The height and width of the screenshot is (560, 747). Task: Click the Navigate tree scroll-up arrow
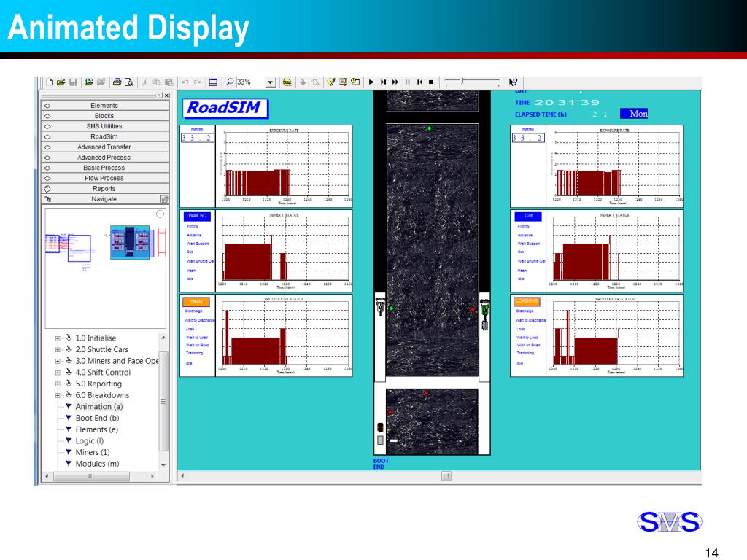click(x=163, y=338)
